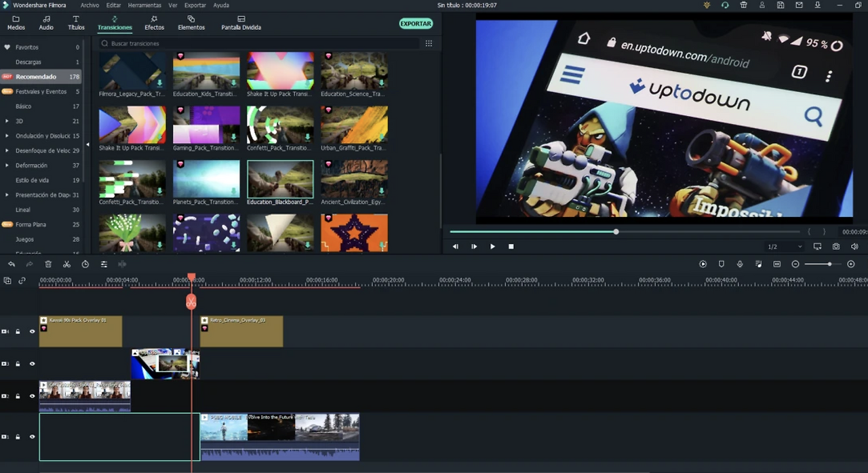Click the add track manager icon
The height and width of the screenshot is (473, 868).
point(7,281)
